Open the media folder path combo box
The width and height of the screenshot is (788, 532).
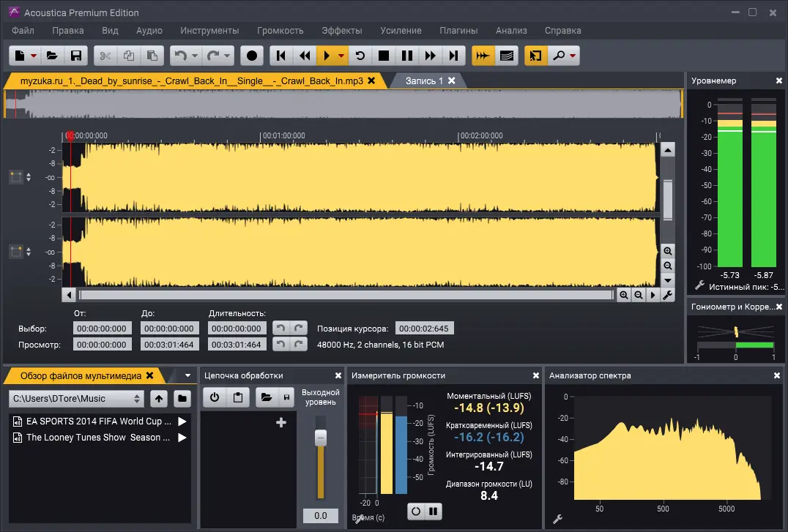76,399
